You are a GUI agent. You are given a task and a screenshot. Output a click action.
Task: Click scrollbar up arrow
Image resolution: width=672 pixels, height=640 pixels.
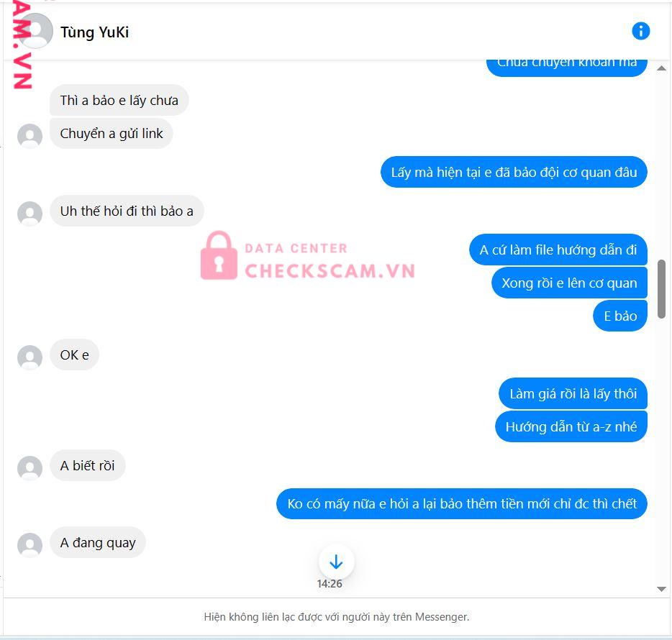tap(661, 68)
